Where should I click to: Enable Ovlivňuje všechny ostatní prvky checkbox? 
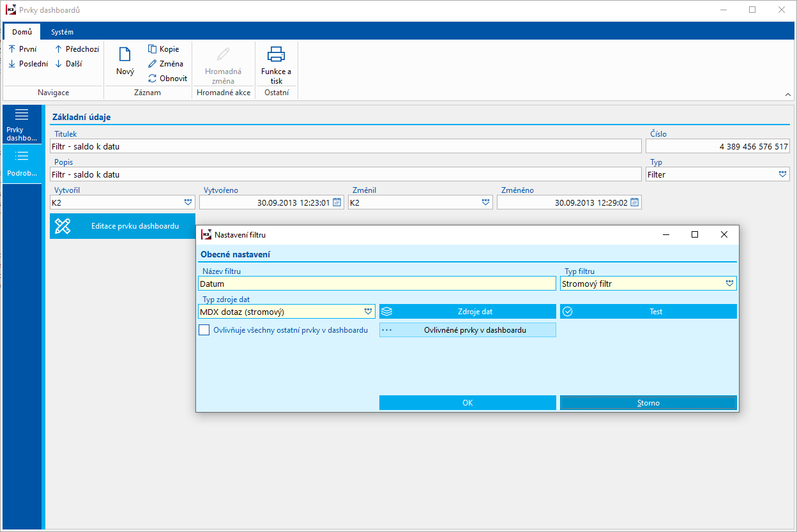click(204, 330)
